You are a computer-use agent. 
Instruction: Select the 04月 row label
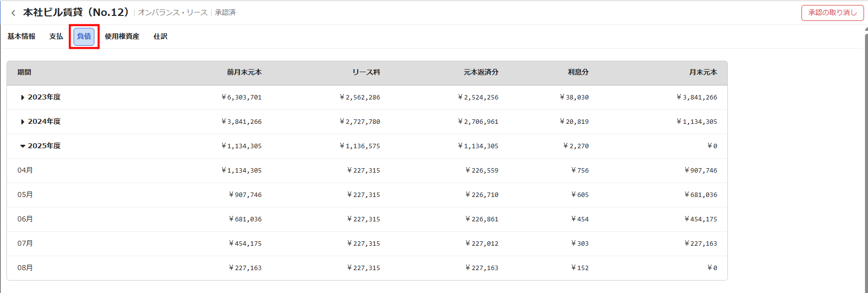click(25, 171)
